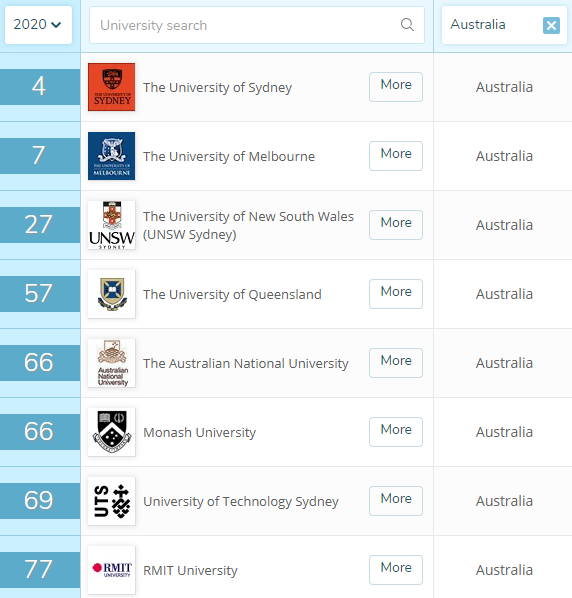
Task: Click the UTS logo
Action: (x=112, y=501)
